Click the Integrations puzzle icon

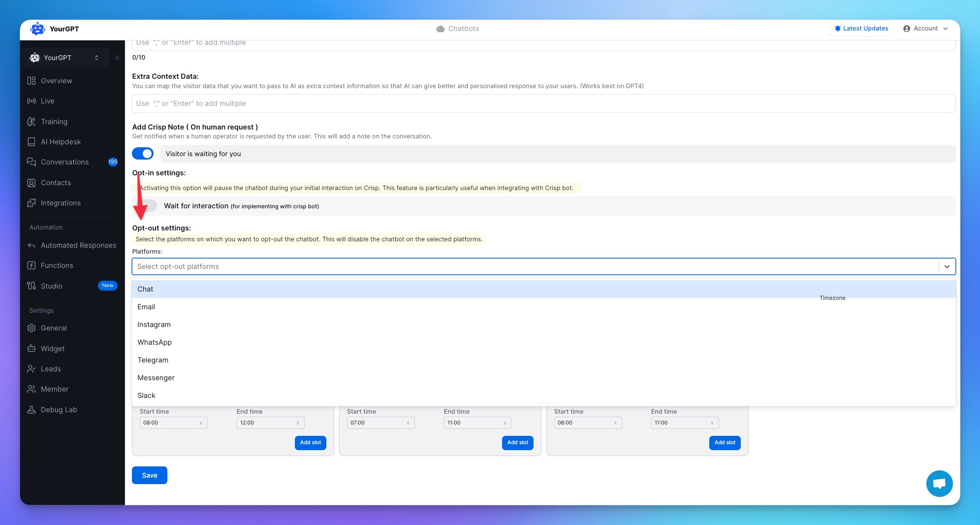point(32,203)
